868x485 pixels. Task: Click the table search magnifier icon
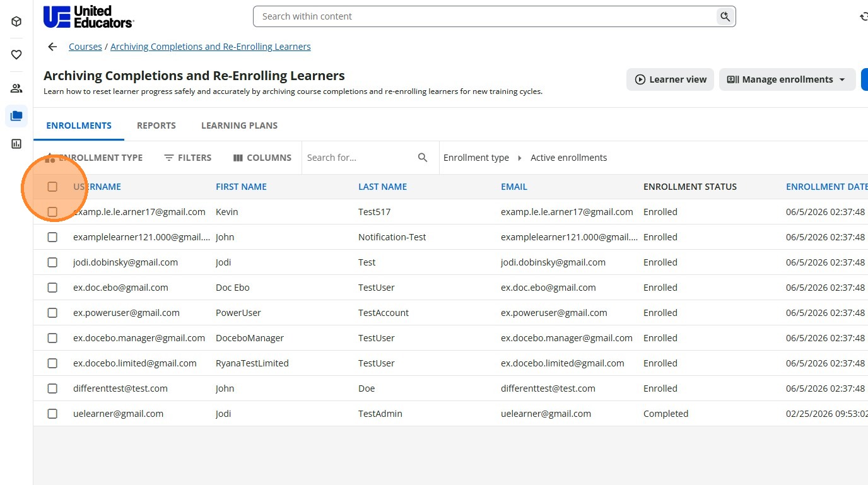coord(423,158)
